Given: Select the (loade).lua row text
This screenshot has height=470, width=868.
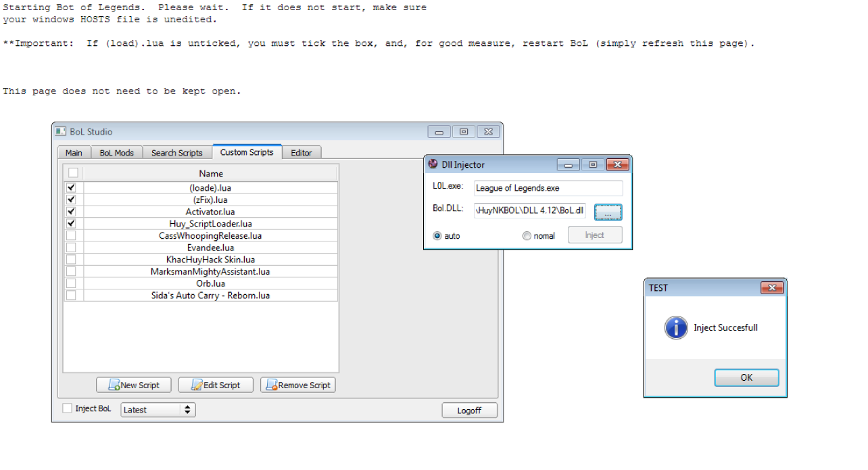Looking at the screenshot, I should [211, 188].
